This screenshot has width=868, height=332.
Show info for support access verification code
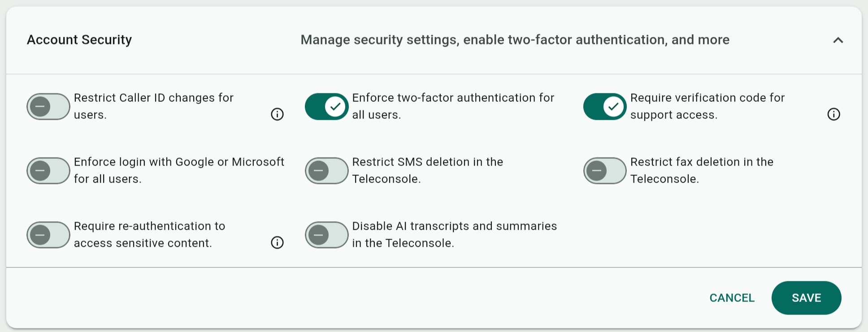[833, 114]
